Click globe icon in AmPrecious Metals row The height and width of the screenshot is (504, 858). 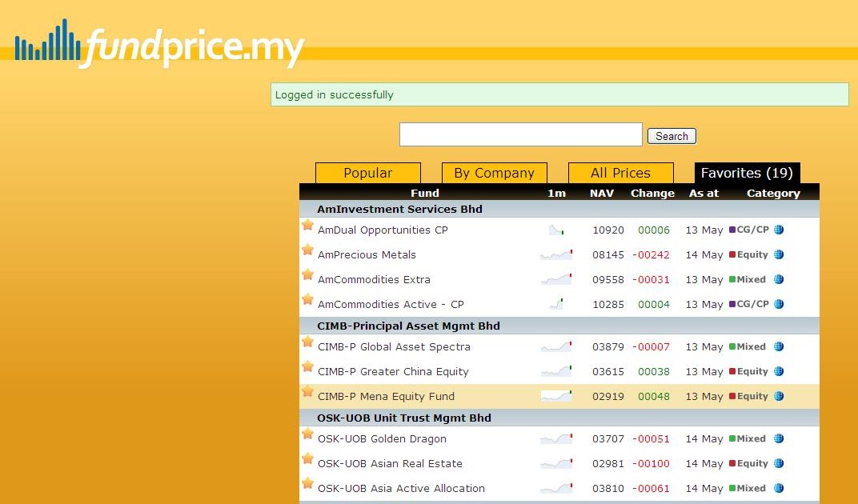779,254
